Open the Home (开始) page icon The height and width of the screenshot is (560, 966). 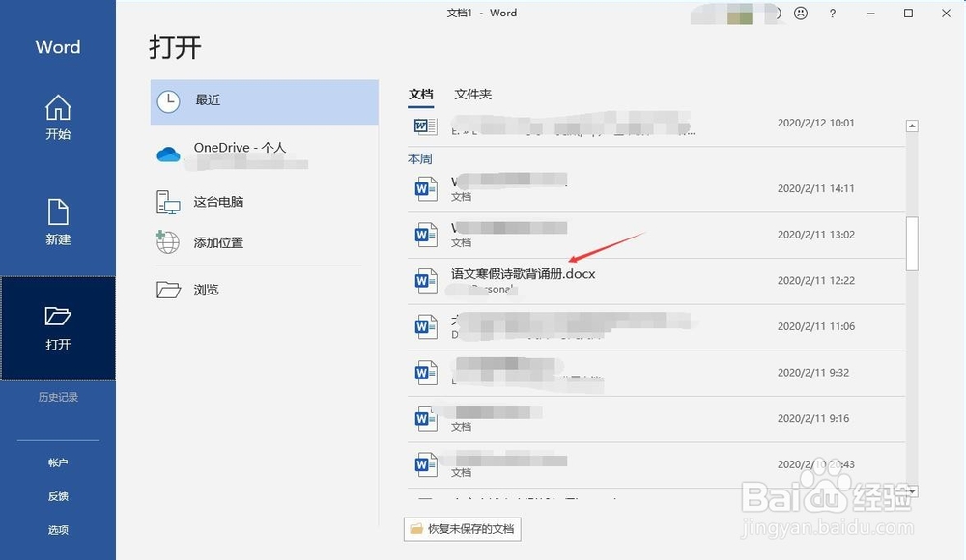point(58,107)
